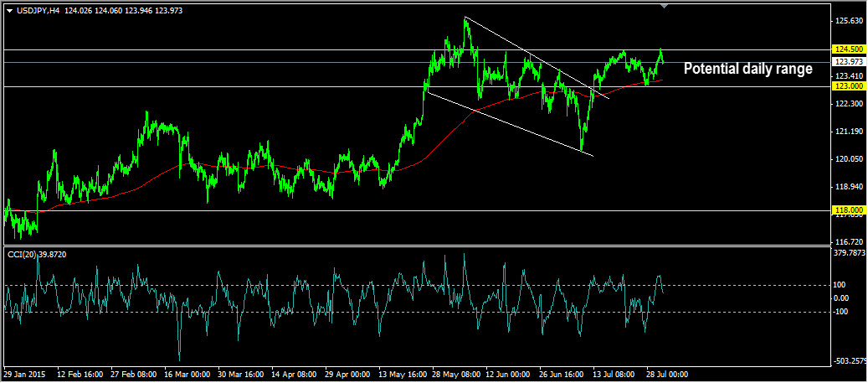Click the '29 Apr 00:00' time label

tap(347, 374)
